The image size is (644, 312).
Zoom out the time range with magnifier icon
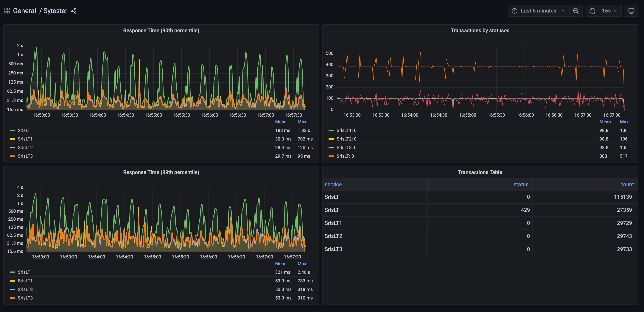pyautogui.click(x=576, y=11)
